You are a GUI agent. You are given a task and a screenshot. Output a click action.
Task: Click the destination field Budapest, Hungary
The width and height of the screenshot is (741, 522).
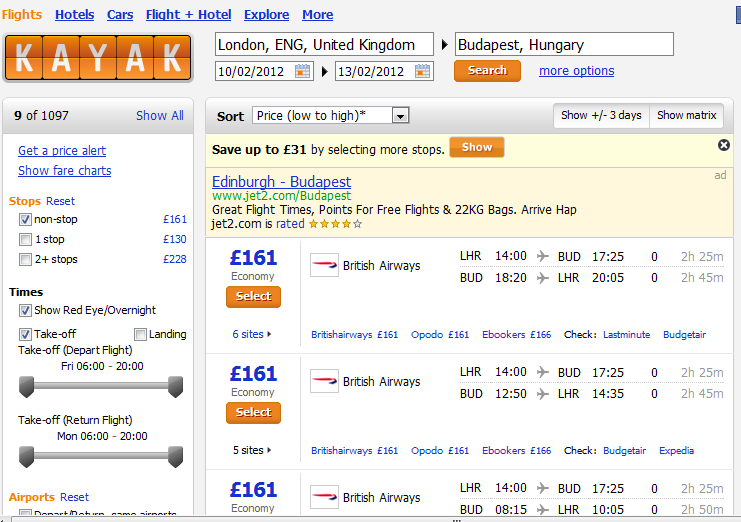(x=564, y=44)
